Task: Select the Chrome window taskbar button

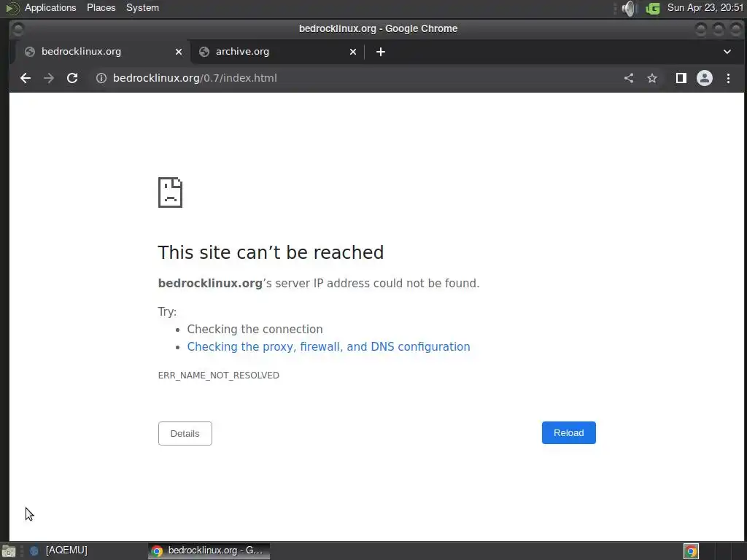Action: coord(209,551)
